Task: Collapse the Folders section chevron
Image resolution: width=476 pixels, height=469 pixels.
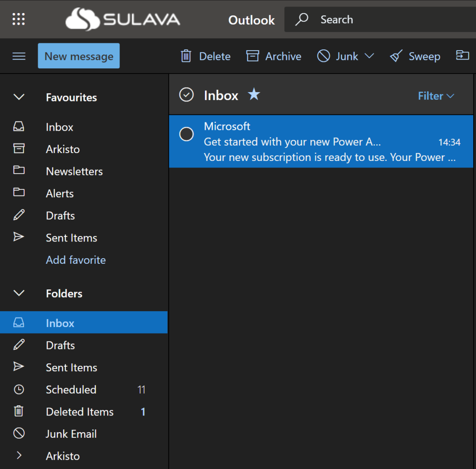Action: [19, 293]
